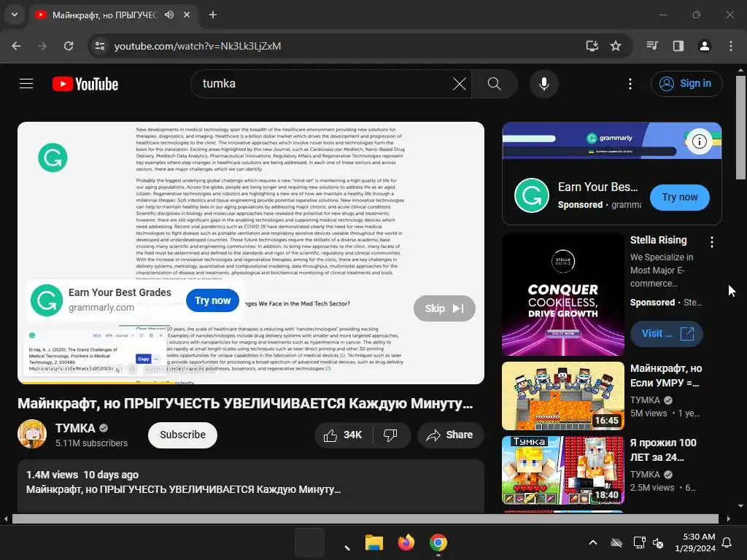Open ТУМКА channel avatar
Screen dimensions: 747x560
coord(32,434)
